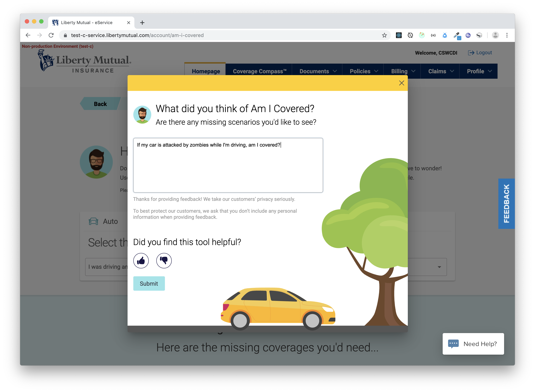
Task: Open the scenario dropdown arrow
Action: pyautogui.click(x=439, y=267)
